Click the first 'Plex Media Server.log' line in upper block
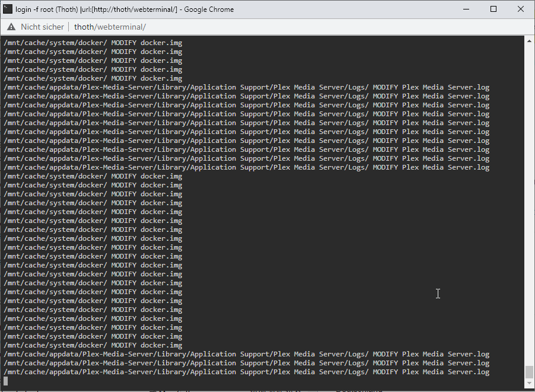This screenshot has height=392, width=535. (x=247, y=87)
